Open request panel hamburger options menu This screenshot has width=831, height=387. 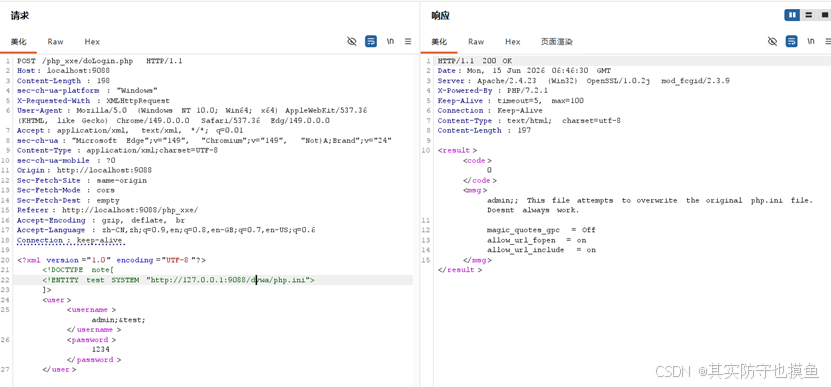(408, 41)
